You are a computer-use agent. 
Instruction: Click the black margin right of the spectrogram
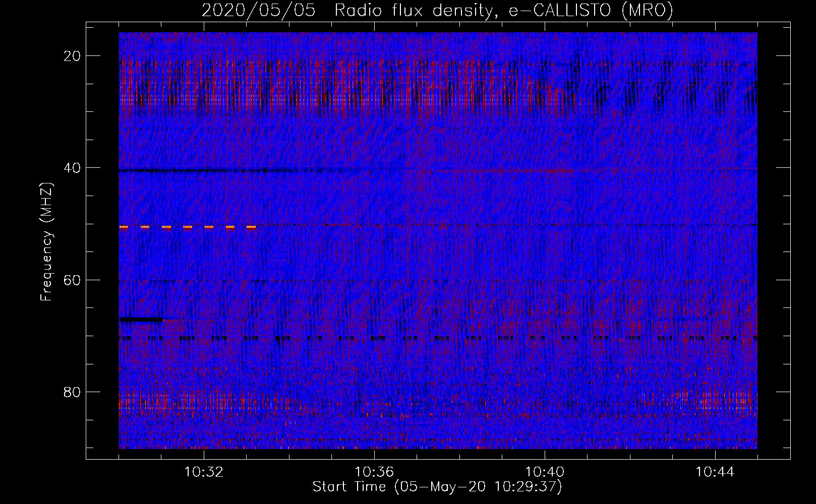(x=773, y=240)
